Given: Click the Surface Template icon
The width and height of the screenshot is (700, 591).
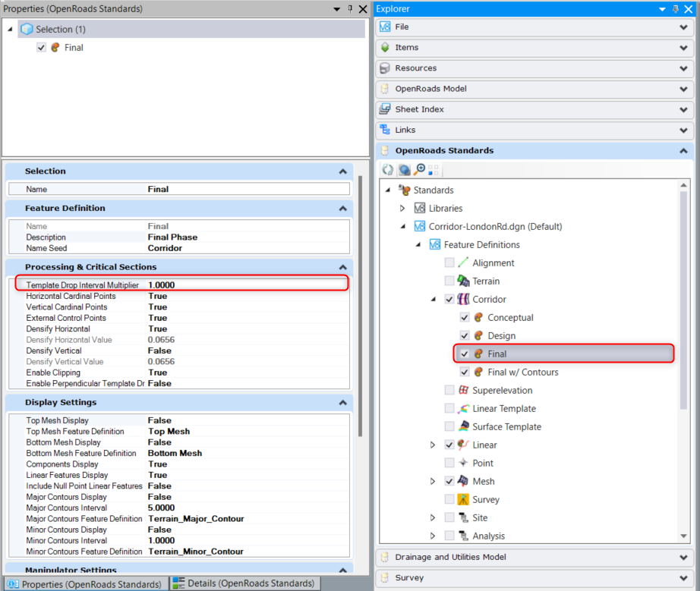Looking at the screenshot, I should [463, 426].
